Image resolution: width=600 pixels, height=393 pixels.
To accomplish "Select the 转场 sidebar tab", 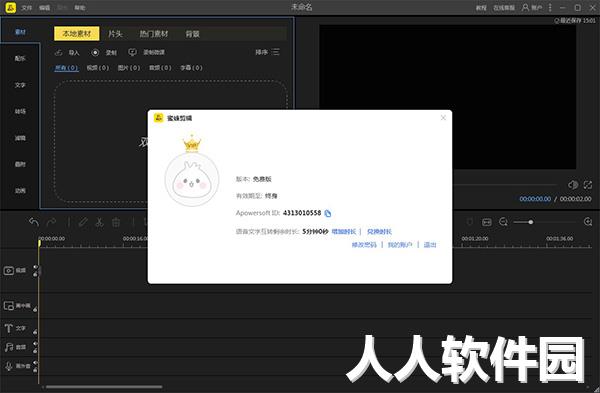I will pyautogui.click(x=20, y=111).
